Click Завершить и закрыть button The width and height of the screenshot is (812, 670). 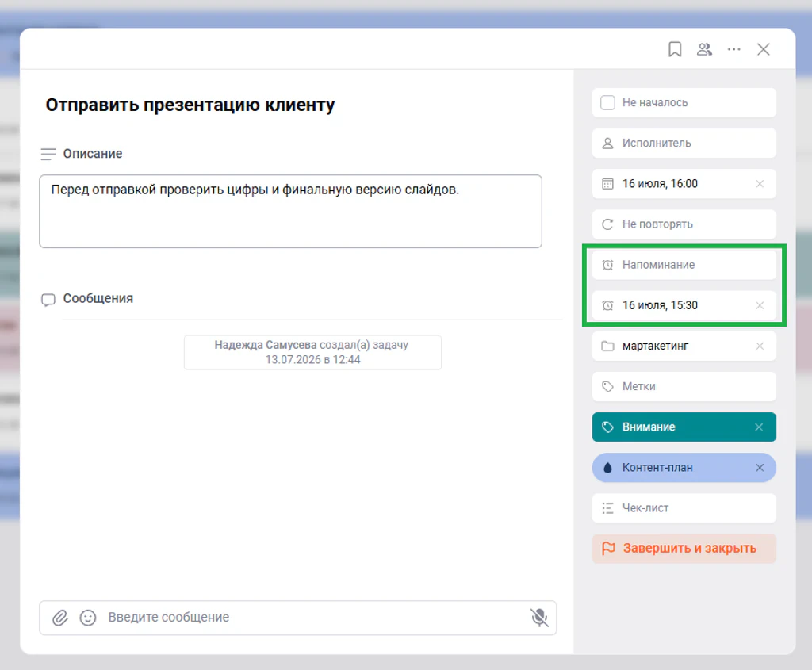684,549
